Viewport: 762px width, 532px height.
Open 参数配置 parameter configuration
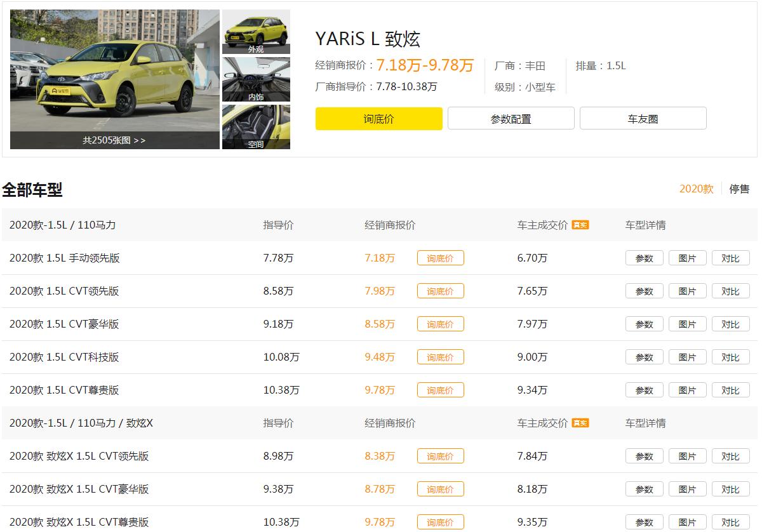511,117
